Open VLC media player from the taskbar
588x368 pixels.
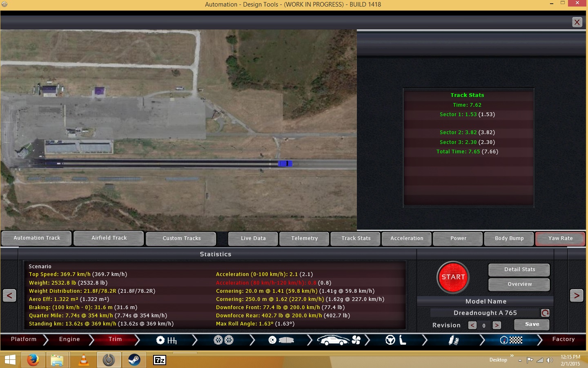84,360
